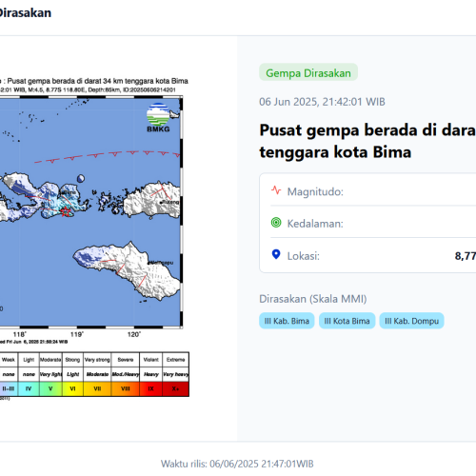Click the orange VIII intensity legend cell
The height and width of the screenshot is (476, 476).
126,388
